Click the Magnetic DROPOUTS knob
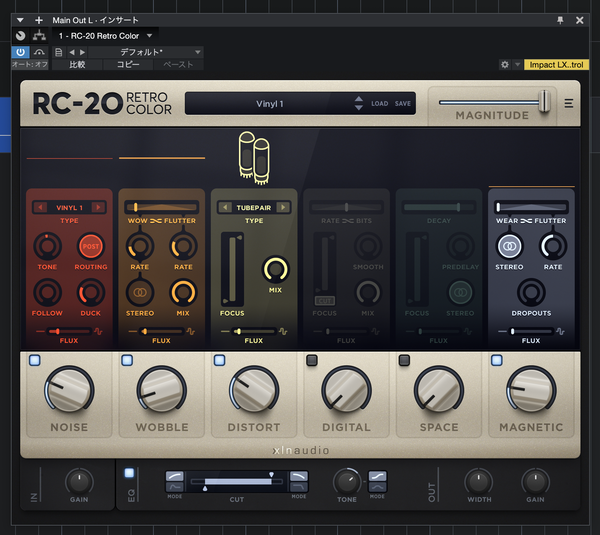This screenshot has height=535, width=600. click(531, 293)
